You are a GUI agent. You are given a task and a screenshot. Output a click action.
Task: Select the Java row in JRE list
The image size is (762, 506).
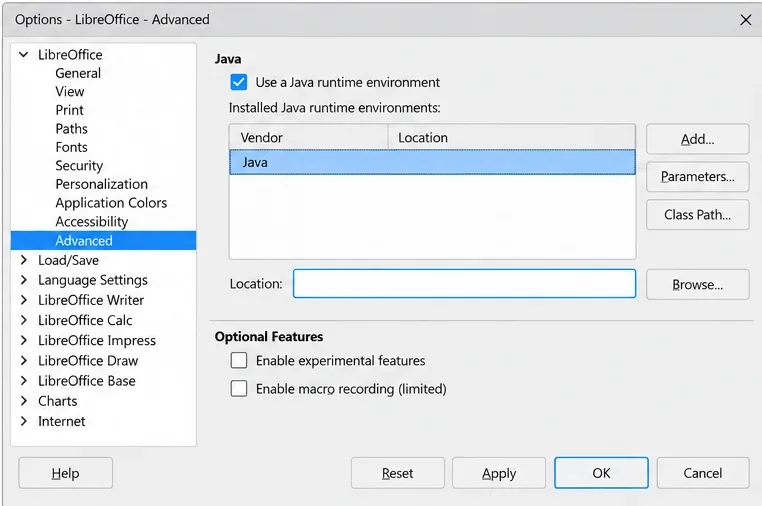(432, 162)
